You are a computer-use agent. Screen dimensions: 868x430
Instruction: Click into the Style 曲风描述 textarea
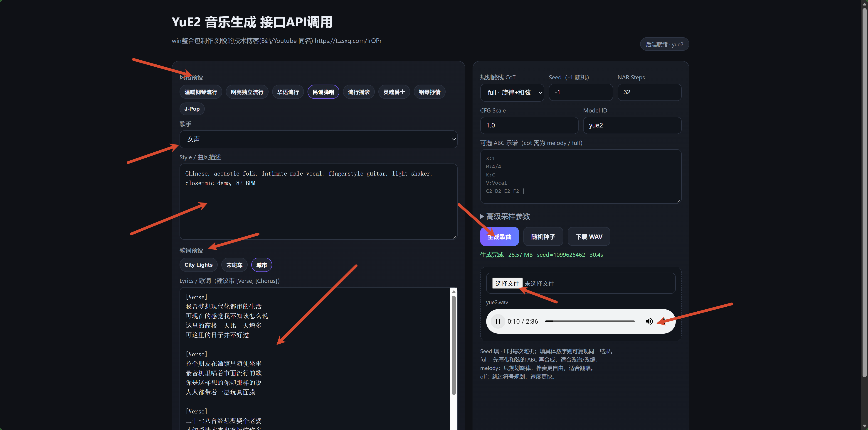(318, 201)
